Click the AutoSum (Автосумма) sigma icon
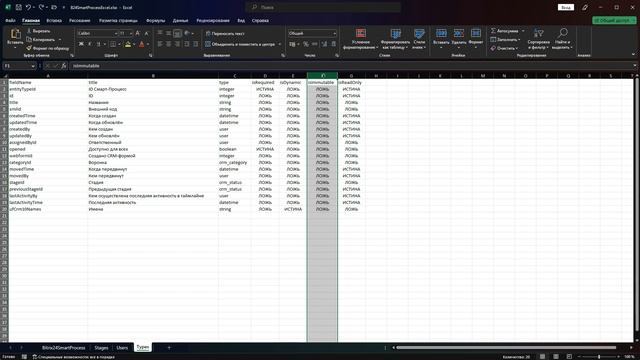This screenshot has height=360, width=640. (493, 31)
